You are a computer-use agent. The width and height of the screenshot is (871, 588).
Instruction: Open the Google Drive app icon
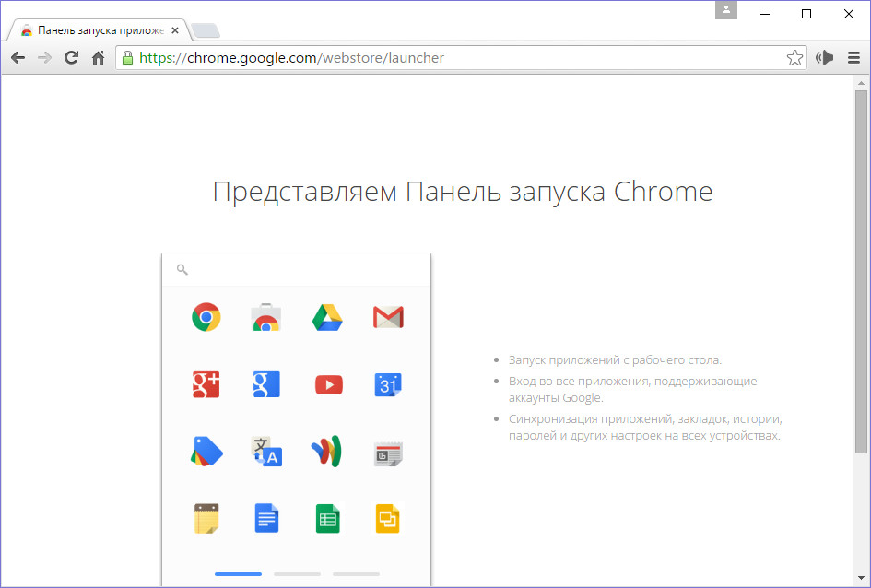pyautogui.click(x=327, y=317)
